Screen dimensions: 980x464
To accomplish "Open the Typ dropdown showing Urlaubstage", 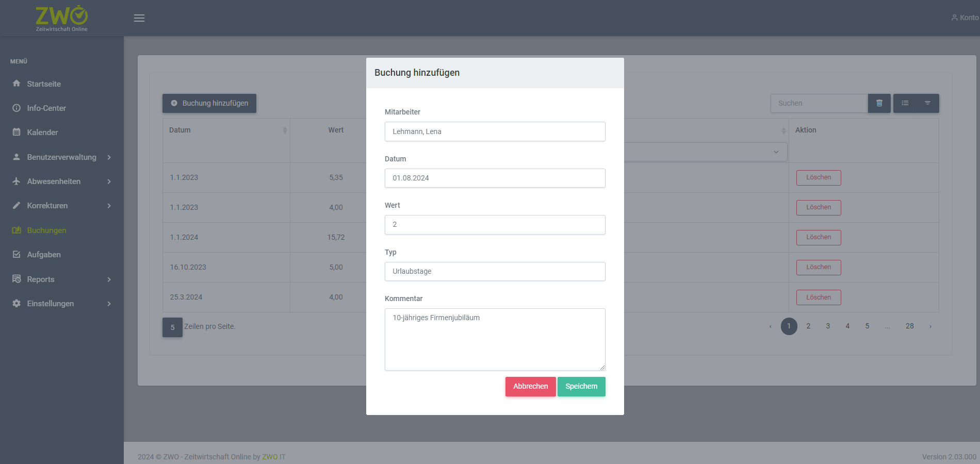I will (495, 271).
